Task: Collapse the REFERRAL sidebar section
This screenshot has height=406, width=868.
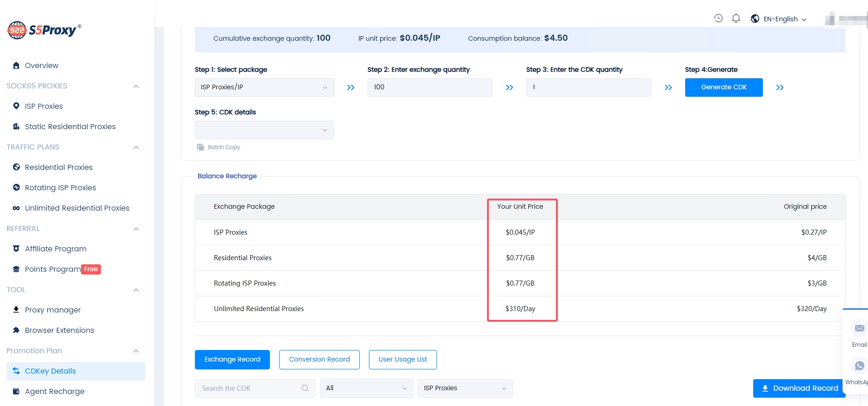Action: (136, 229)
